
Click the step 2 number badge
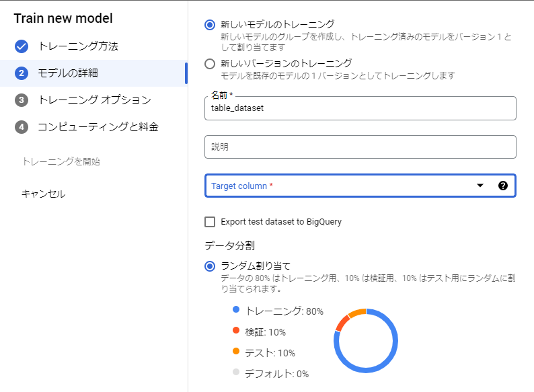point(22,73)
